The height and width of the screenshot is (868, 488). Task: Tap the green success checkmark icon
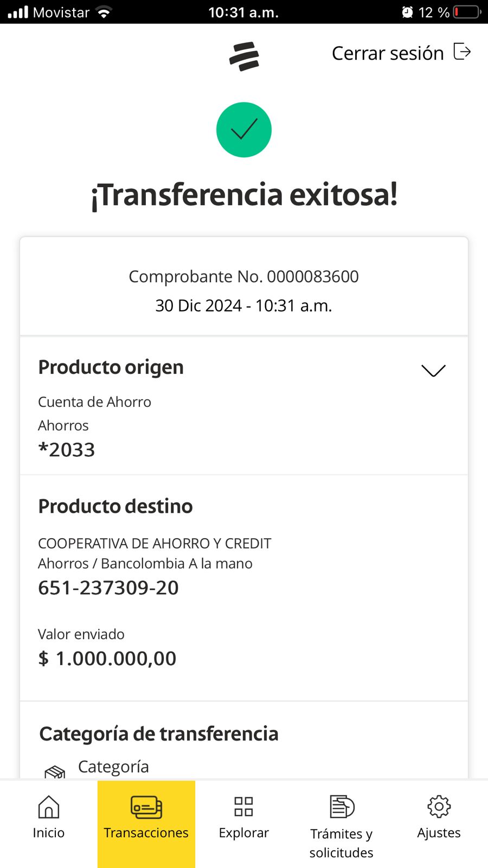pyautogui.click(x=244, y=130)
